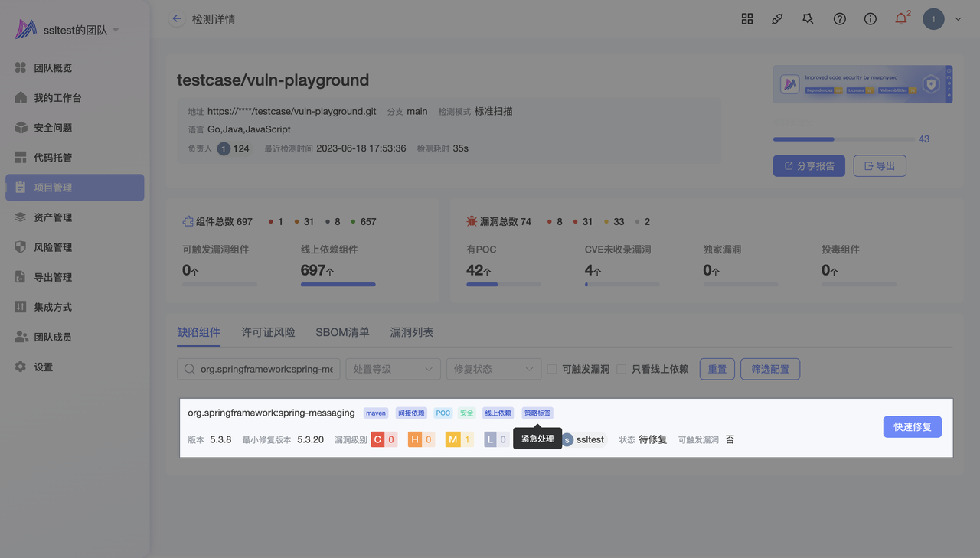Click the component search input field

[266, 369]
